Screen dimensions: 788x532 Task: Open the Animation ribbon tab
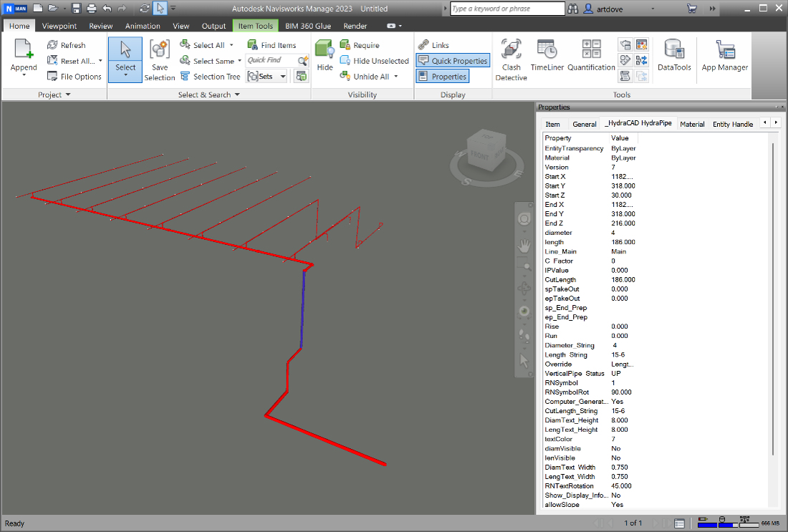143,26
